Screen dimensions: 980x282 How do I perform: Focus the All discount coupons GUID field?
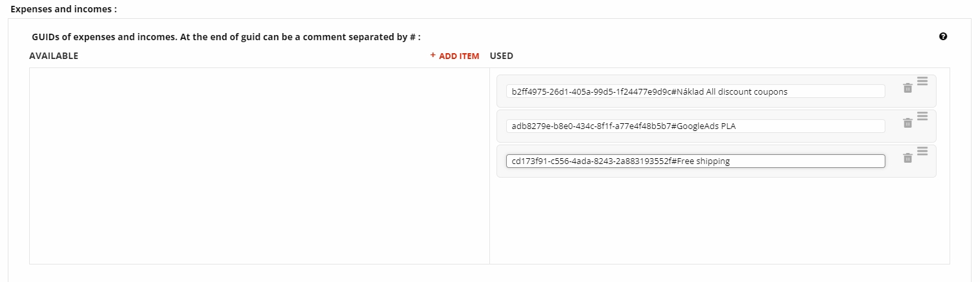(x=695, y=91)
